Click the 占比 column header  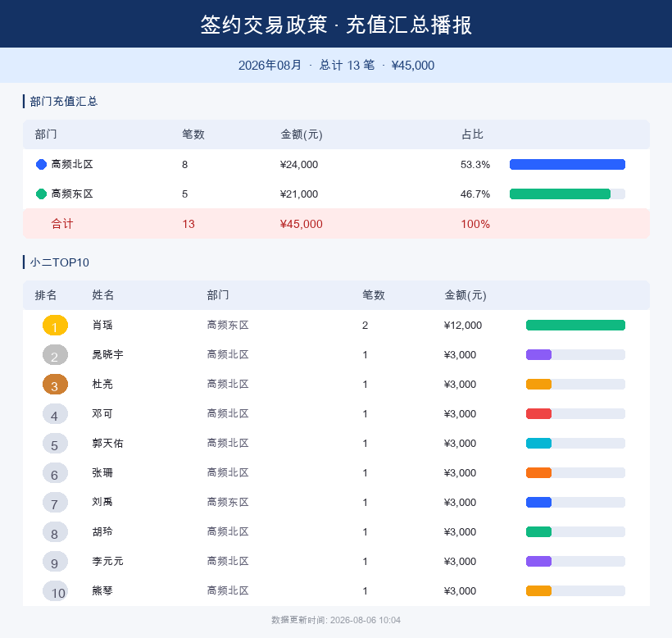[x=472, y=134]
